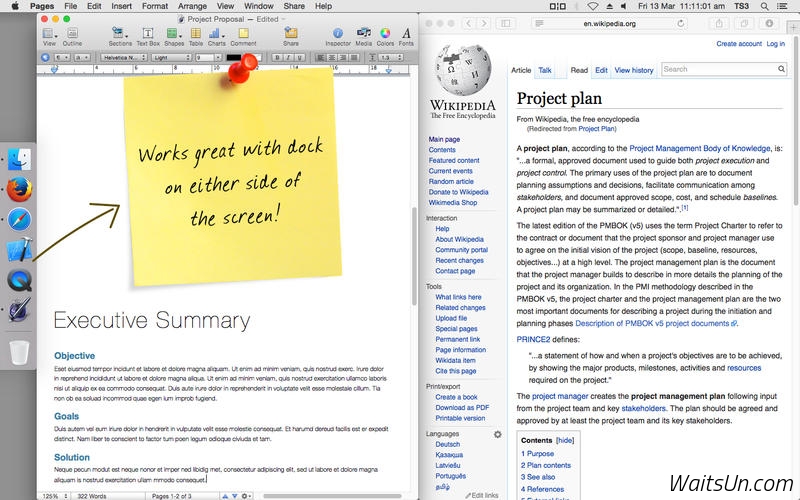Align text left in Pages format bar
800x500 pixels.
pos(320,58)
